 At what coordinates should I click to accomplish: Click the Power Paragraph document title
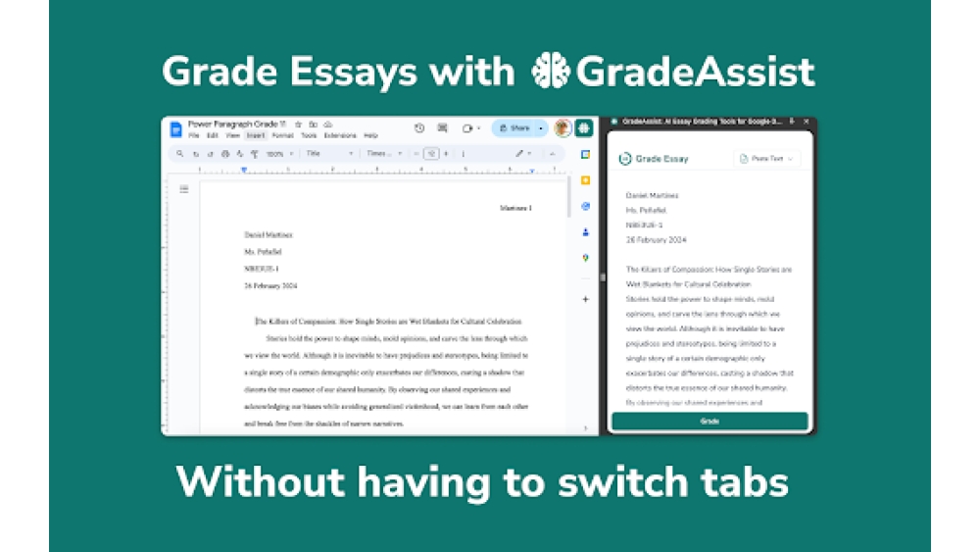click(x=237, y=125)
